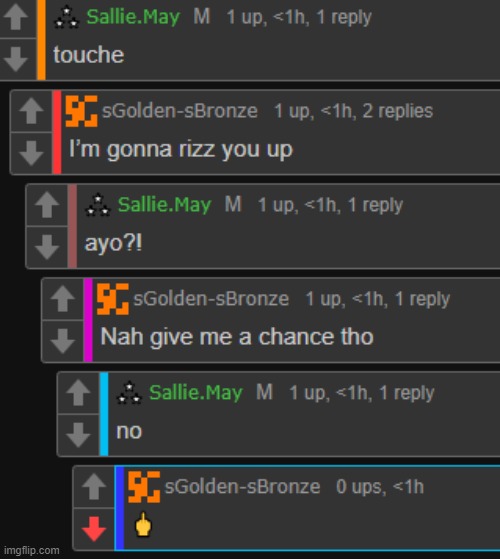
Task: Downvote the "ayo?!" comment
Action: (47, 247)
